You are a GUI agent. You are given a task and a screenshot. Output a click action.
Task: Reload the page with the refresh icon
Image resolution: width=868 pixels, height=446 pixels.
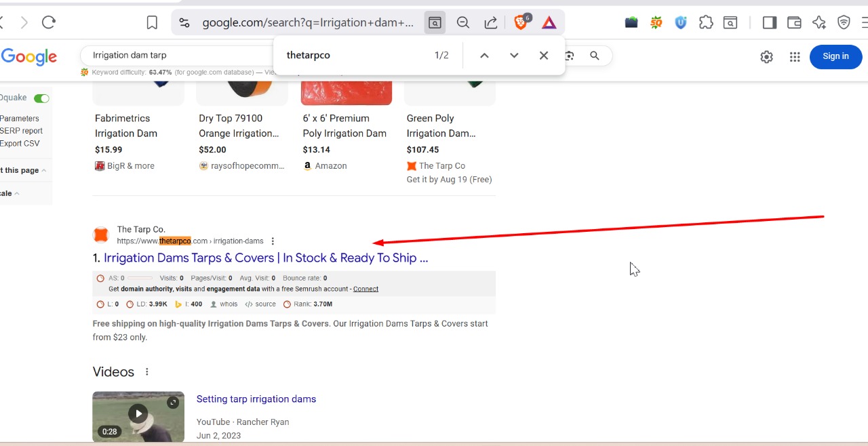[x=49, y=22]
